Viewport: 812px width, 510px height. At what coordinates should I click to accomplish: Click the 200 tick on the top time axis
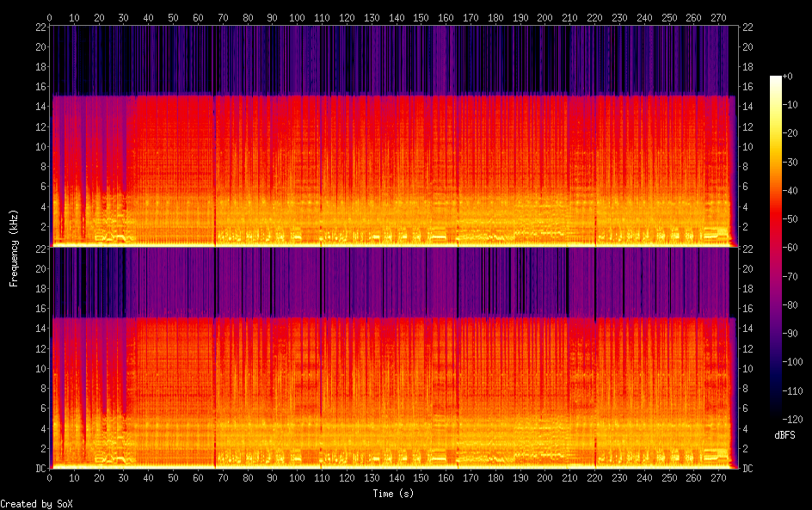(545, 16)
